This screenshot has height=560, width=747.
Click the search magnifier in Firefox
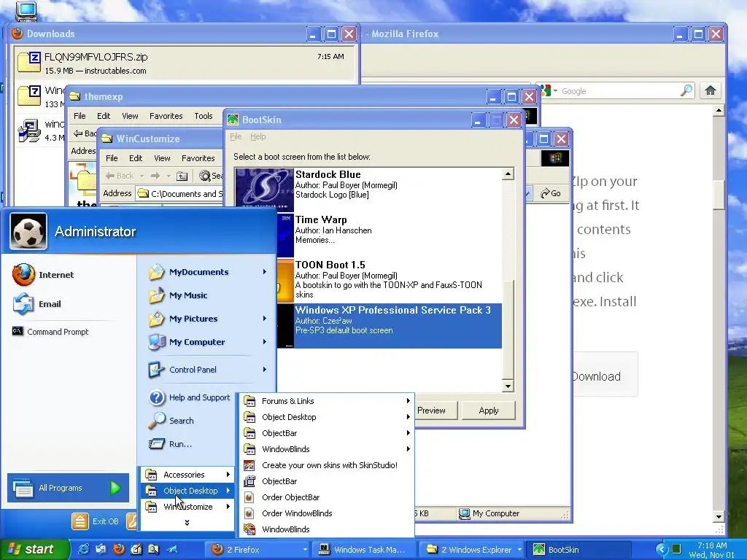[686, 90]
